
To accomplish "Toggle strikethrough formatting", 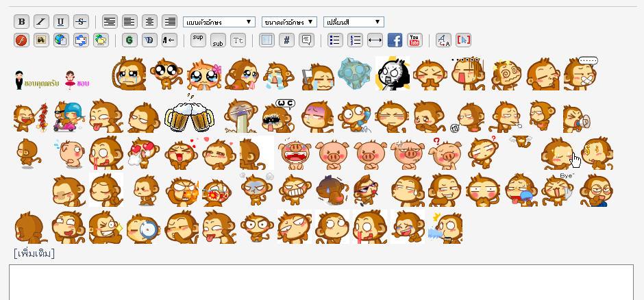I will (81, 22).
